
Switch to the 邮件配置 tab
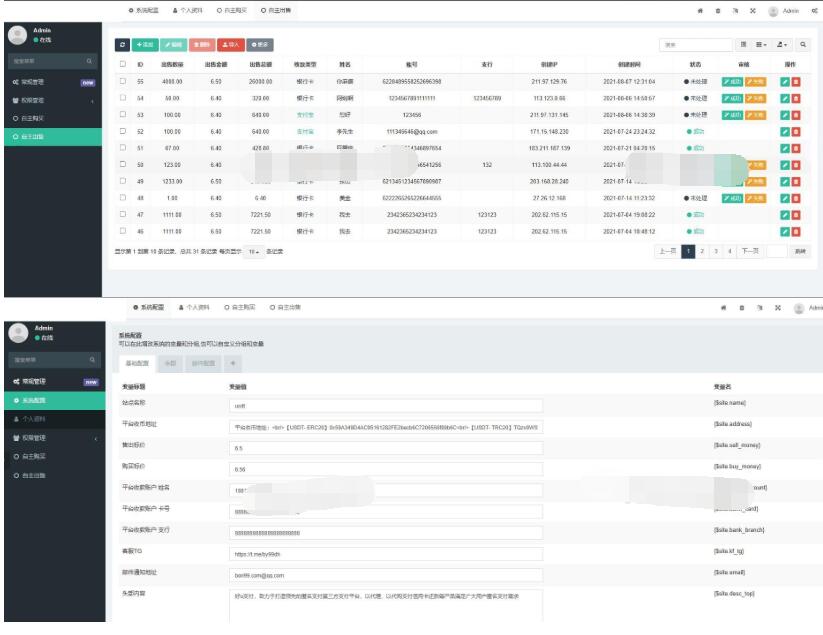coord(203,363)
